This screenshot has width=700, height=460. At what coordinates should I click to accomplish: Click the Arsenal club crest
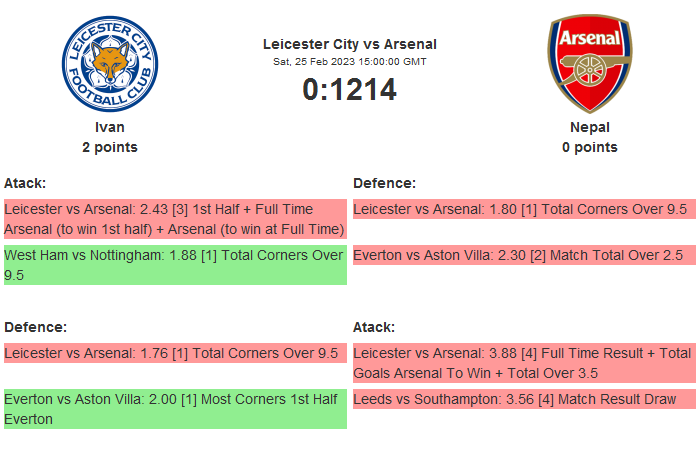click(590, 64)
